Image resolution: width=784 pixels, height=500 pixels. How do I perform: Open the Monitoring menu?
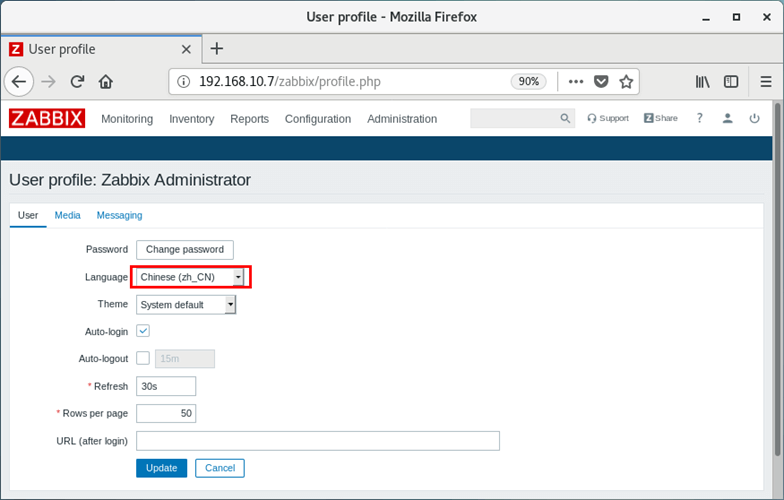click(x=127, y=119)
